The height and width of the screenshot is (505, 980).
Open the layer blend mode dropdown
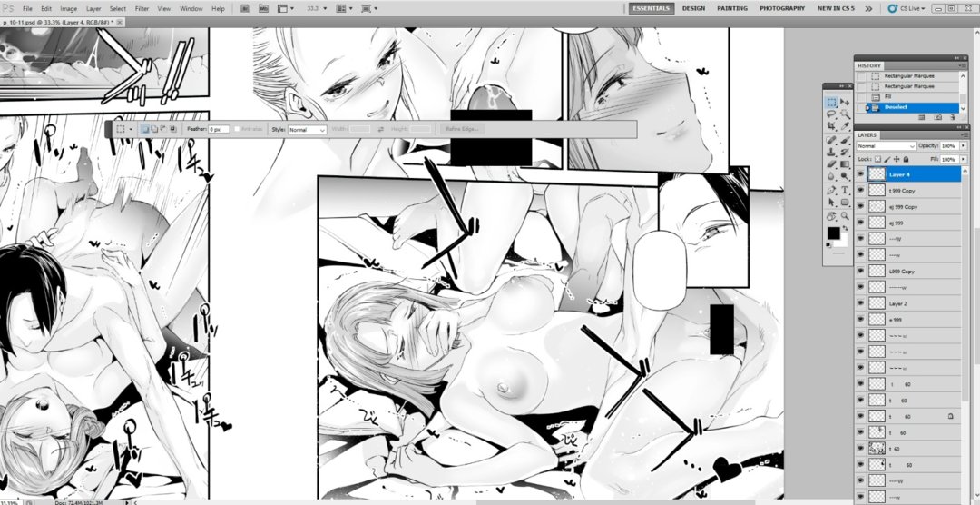(x=887, y=146)
